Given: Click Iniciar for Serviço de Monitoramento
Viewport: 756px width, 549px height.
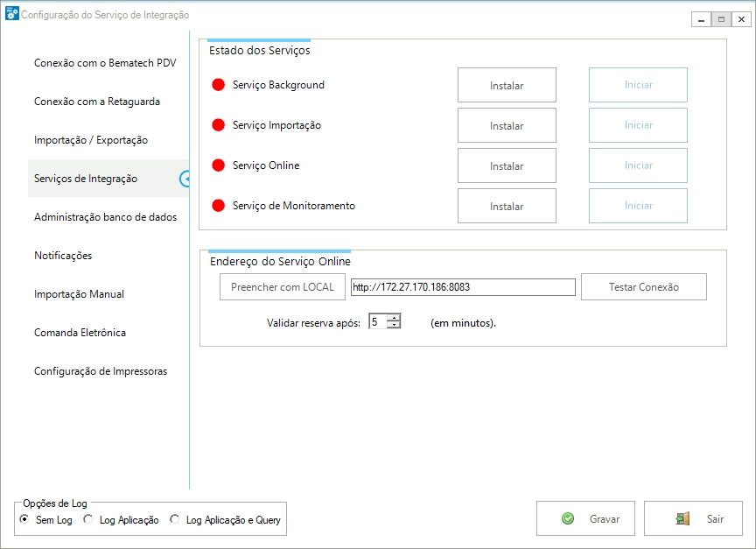Looking at the screenshot, I should click(x=639, y=206).
